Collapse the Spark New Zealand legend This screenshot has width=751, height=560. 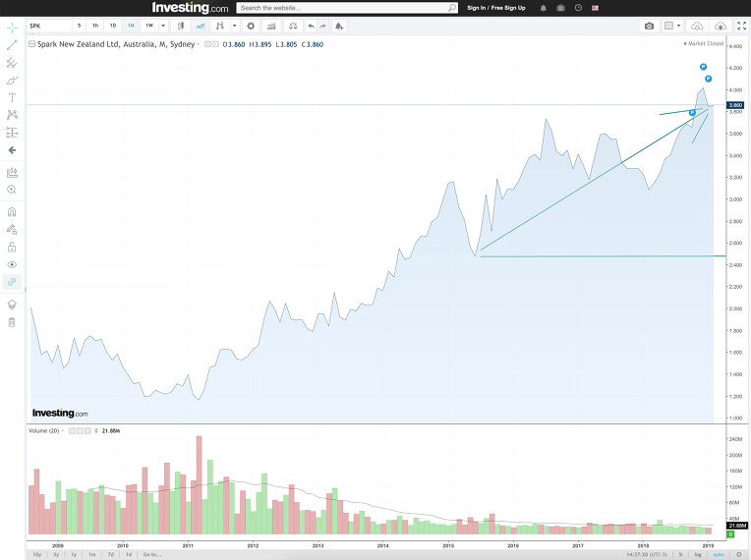point(31,44)
